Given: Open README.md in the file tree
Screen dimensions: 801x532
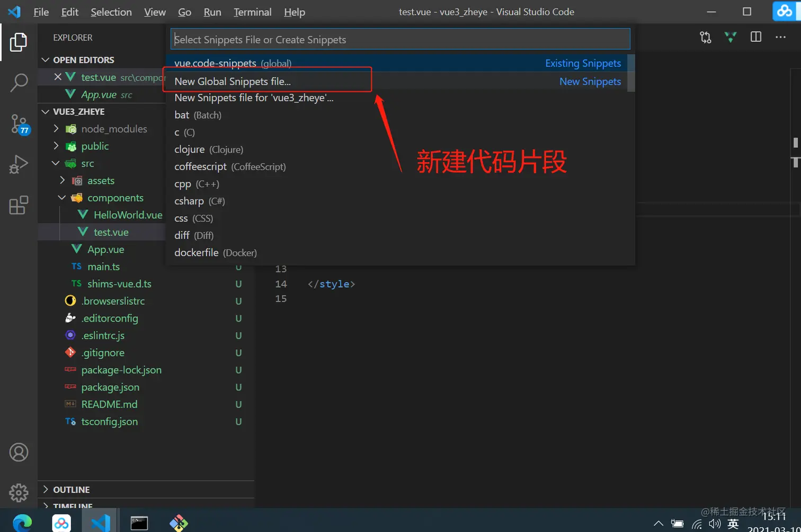Looking at the screenshot, I should (x=109, y=404).
